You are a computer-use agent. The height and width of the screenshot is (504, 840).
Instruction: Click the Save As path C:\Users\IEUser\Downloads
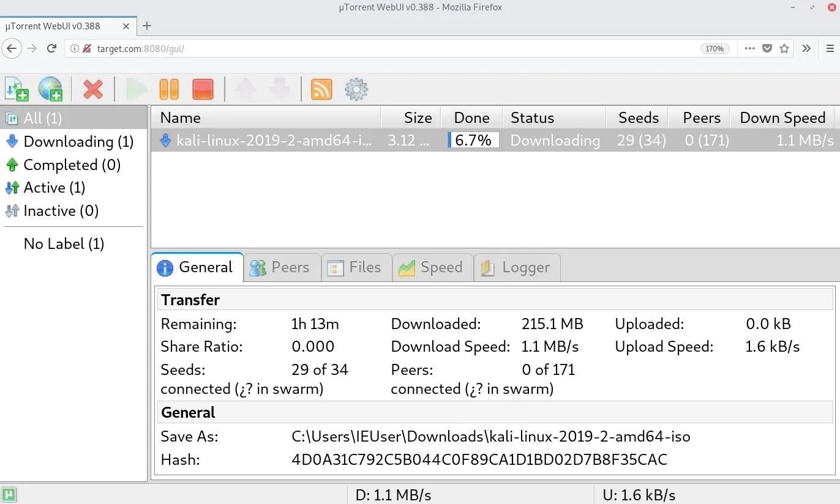pos(491,436)
